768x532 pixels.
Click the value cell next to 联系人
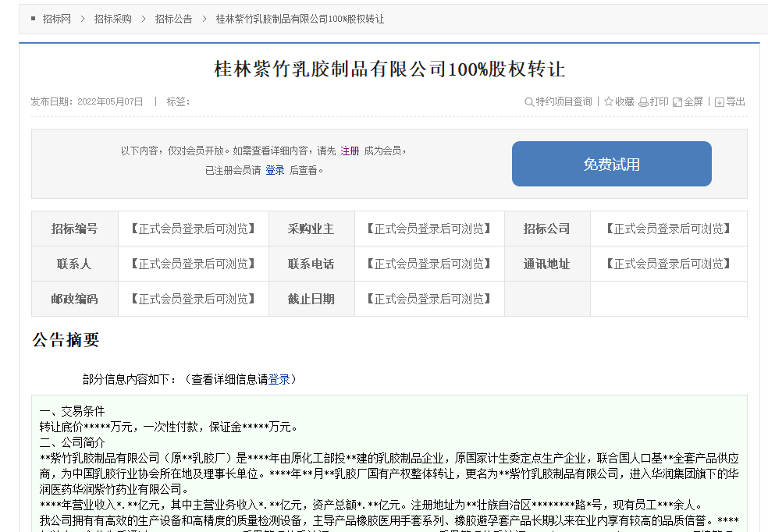tap(194, 264)
